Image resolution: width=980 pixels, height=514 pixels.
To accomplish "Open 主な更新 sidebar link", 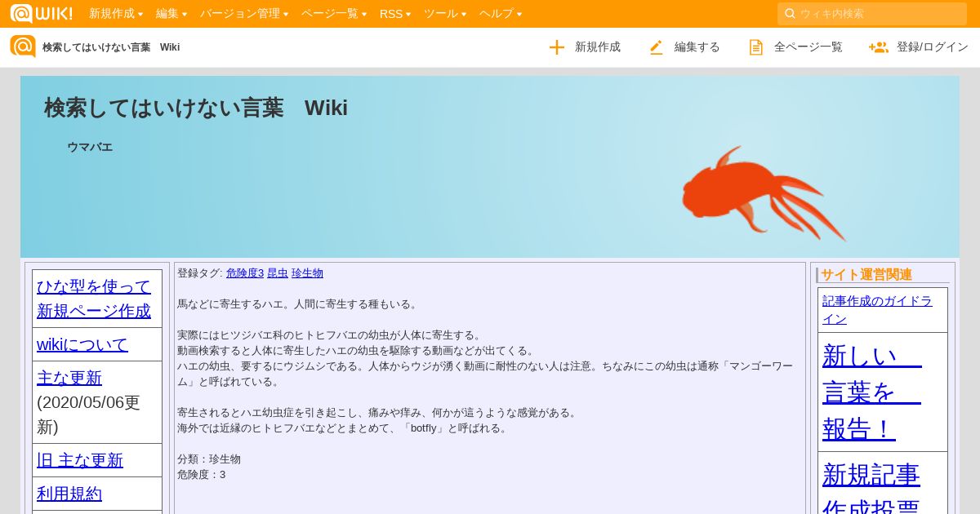I will [x=69, y=378].
